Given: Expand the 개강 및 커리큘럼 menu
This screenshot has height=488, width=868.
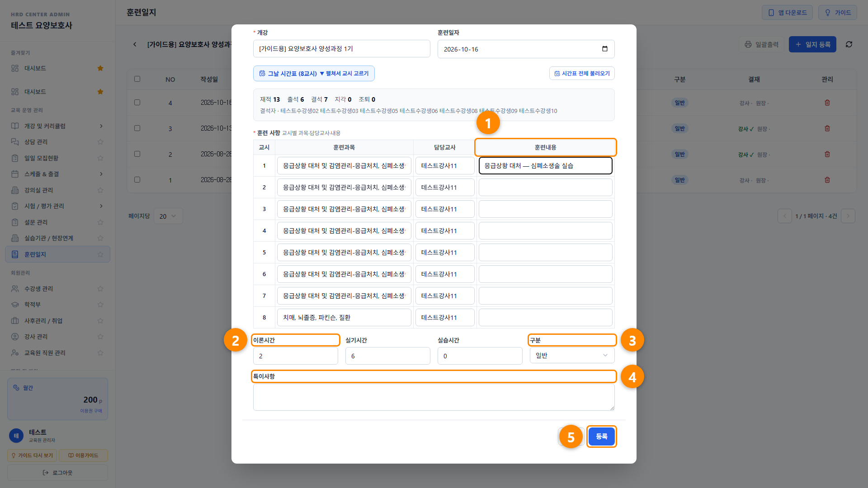Looking at the screenshot, I should [x=57, y=126].
